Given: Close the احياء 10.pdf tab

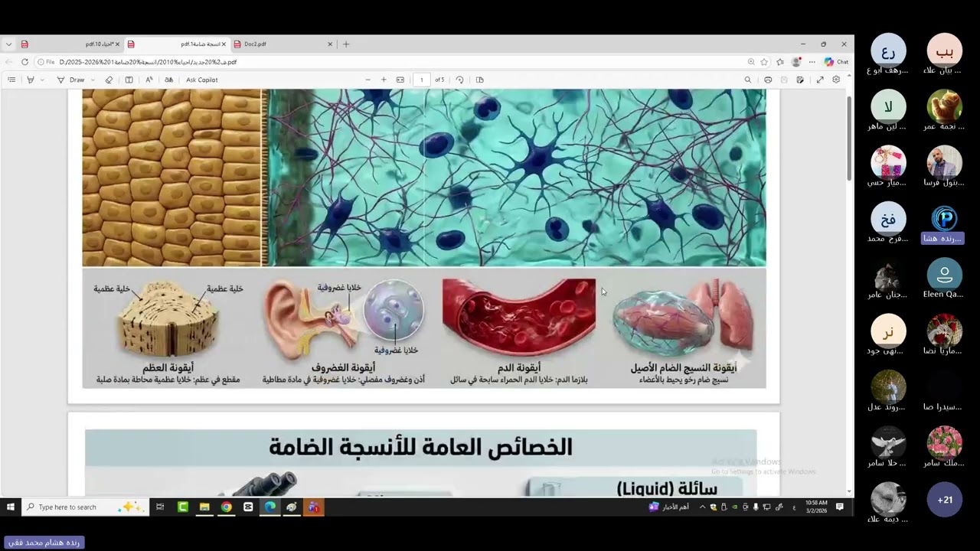Looking at the screenshot, I should coord(117,44).
